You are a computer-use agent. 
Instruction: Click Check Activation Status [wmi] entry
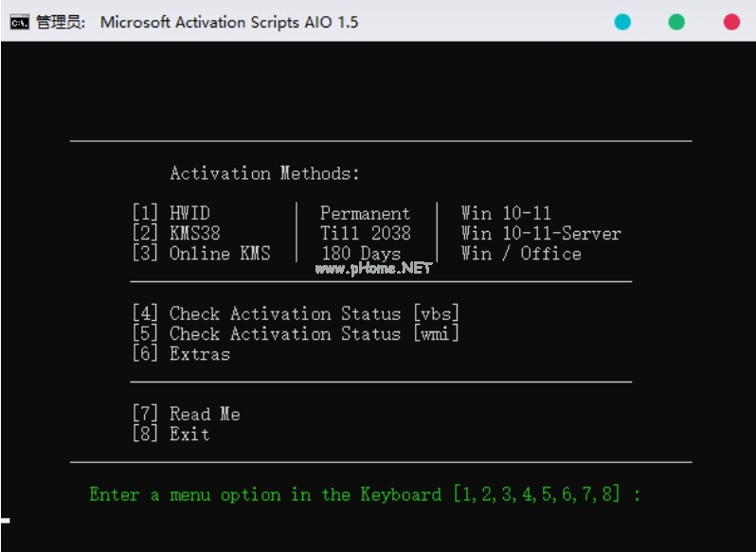[296, 333]
